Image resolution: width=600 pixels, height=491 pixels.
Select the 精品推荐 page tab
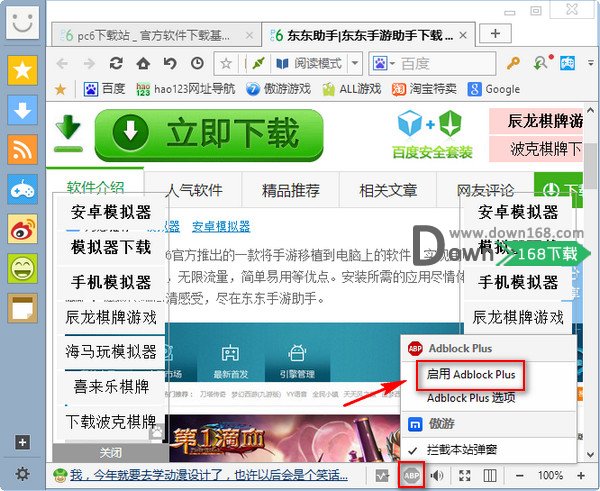[x=291, y=190]
